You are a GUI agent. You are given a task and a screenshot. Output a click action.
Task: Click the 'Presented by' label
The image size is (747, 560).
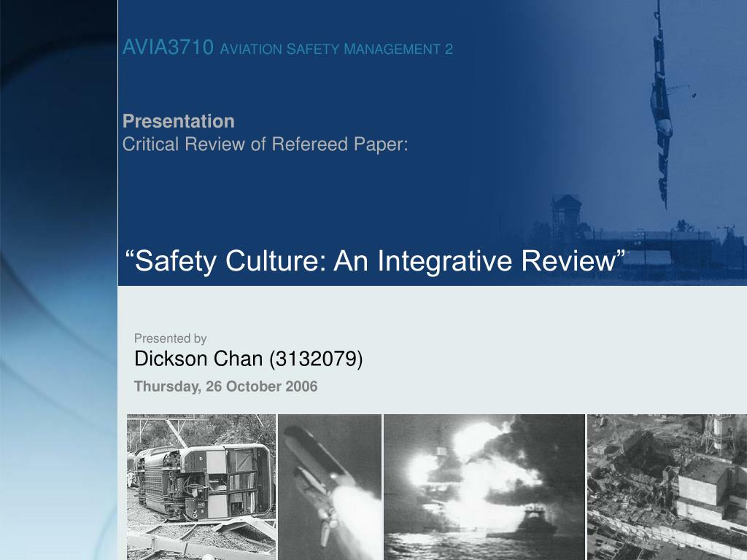[x=171, y=338]
